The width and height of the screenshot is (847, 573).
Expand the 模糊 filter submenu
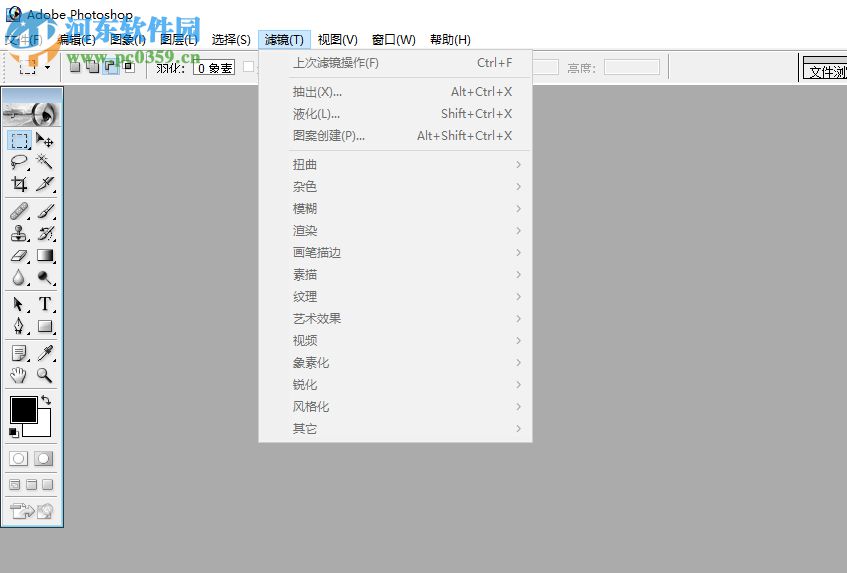pos(395,208)
